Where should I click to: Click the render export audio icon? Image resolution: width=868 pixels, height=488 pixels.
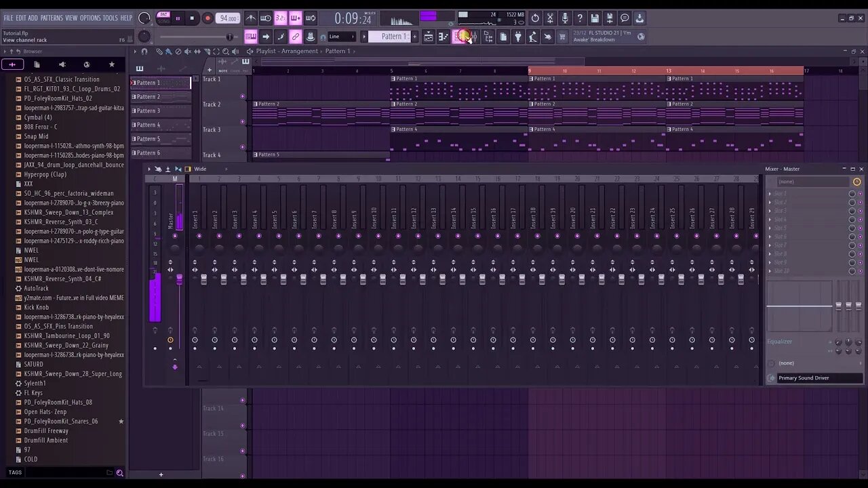coord(610,18)
